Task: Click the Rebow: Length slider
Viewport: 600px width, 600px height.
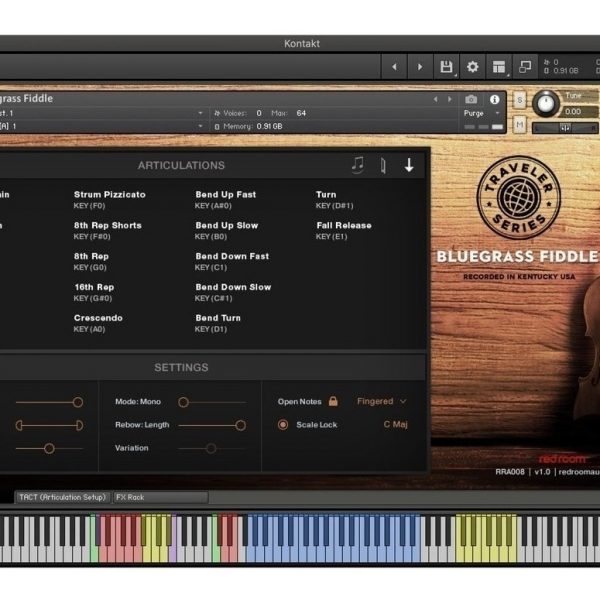Action: 212,425
